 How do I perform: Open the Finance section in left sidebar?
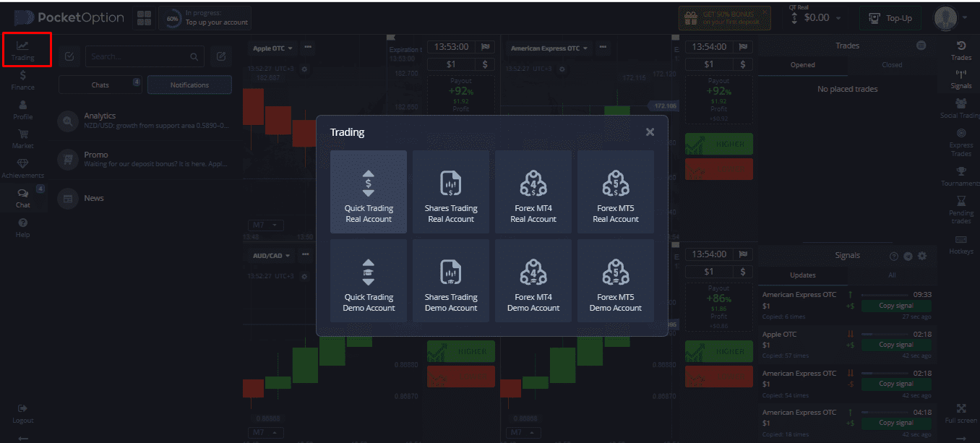(23, 79)
